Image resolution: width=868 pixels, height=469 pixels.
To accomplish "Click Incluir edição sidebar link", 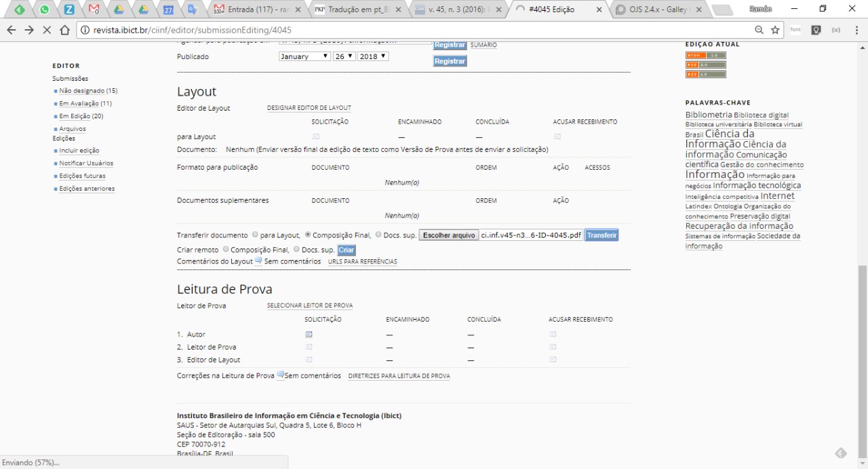I will pyautogui.click(x=79, y=151).
